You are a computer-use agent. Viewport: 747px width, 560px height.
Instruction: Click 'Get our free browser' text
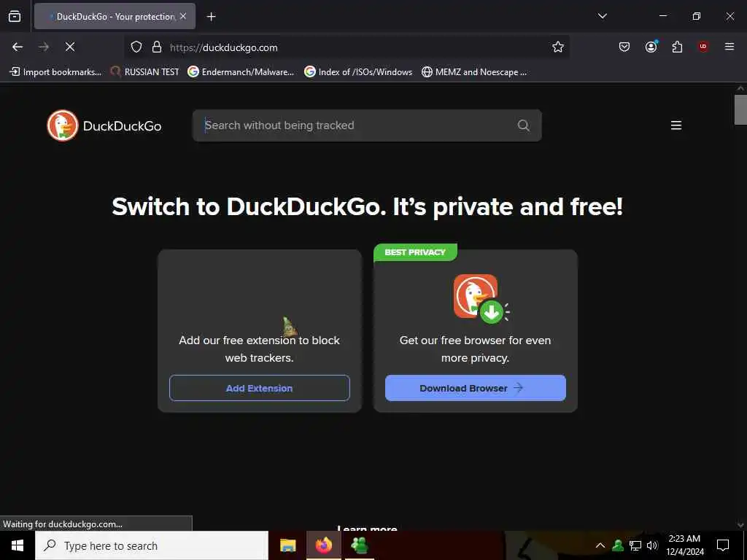(476, 349)
